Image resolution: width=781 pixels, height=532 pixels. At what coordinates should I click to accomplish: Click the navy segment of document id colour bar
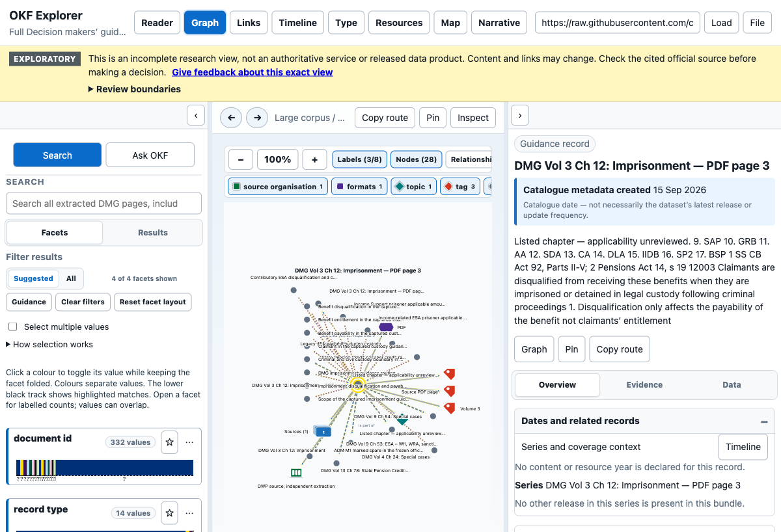[x=124, y=468]
